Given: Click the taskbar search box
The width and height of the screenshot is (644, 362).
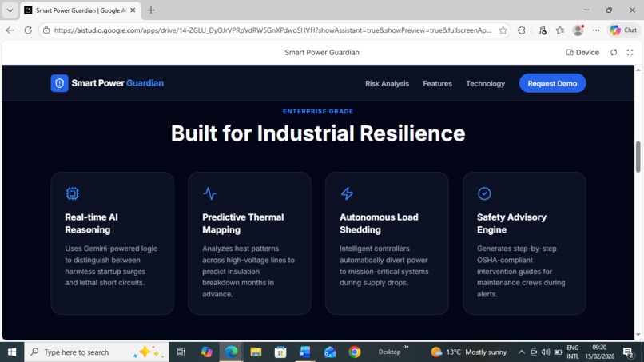Looking at the screenshot, I should [x=96, y=352].
